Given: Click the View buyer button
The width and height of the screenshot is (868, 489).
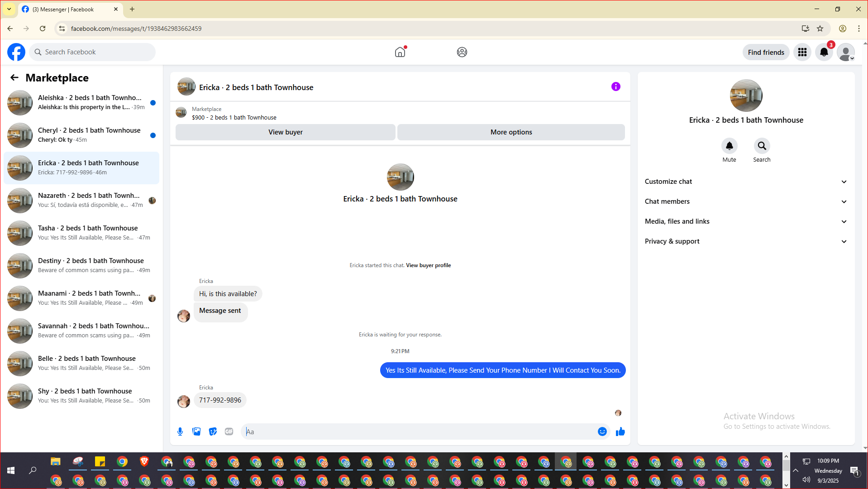Looking at the screenshot, I should [x=286, y=132].
